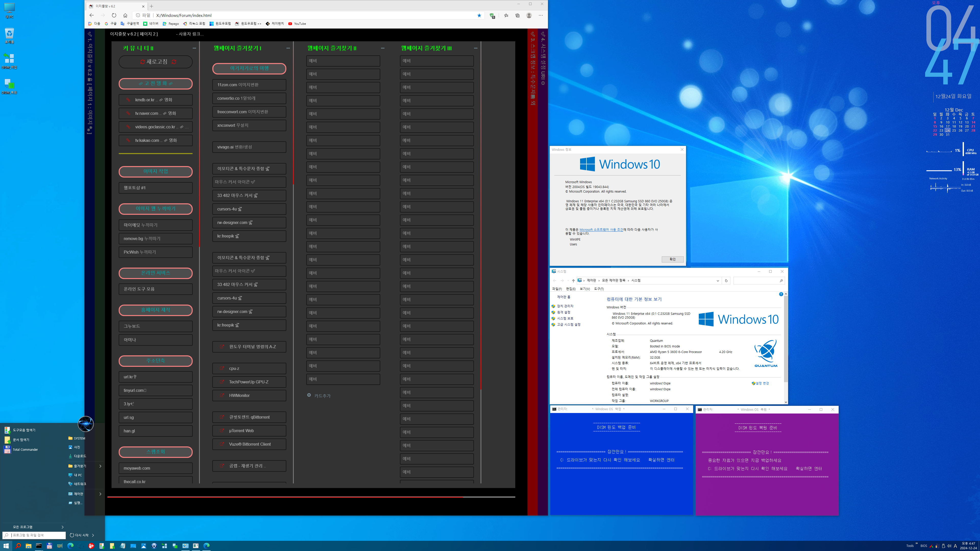The image size is (980, 551).
Task: Expand address bar dropdown in 시스템 window
Action: pos(717,281)
